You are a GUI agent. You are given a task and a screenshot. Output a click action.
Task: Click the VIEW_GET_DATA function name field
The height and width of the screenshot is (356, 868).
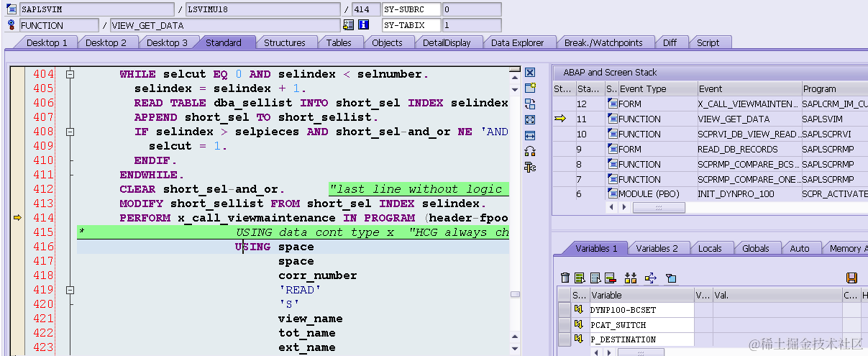coord(224,25)
